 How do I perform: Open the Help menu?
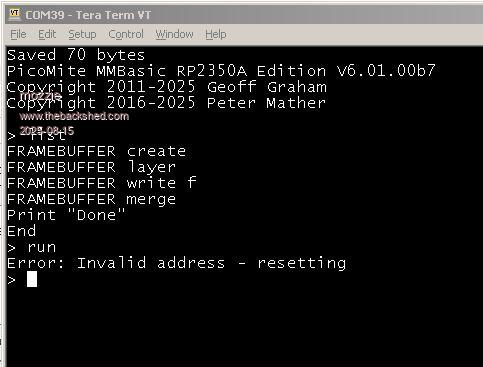(x=216, y=34)
